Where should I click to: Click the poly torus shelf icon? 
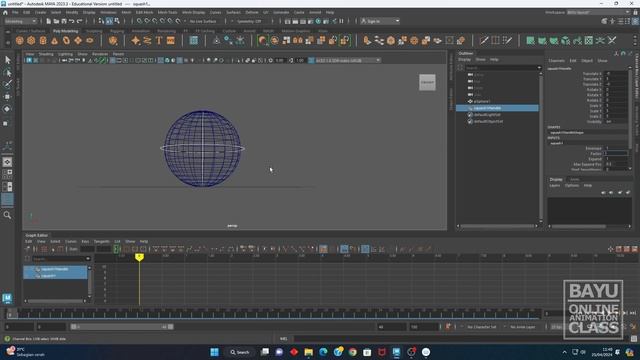(66, 40)
